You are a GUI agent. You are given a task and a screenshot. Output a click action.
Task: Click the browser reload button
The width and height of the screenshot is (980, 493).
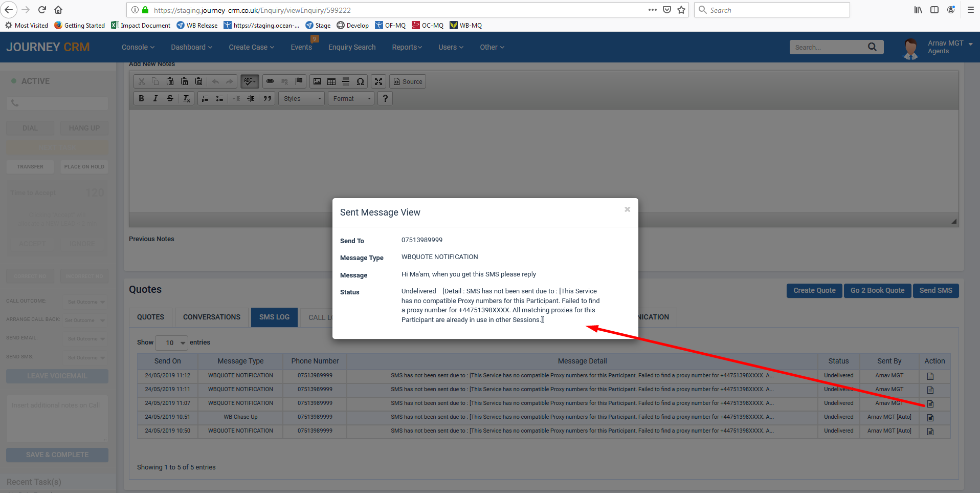42,10
